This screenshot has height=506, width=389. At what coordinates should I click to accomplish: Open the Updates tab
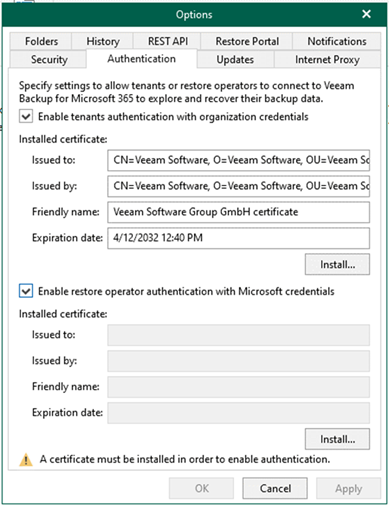[x=235, y=60]
